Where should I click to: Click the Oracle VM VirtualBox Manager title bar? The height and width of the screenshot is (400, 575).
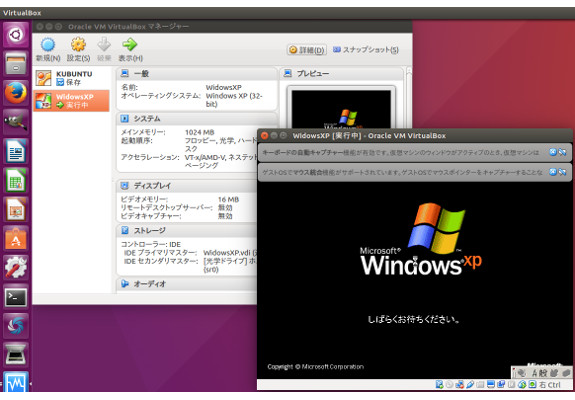[222, 27]
